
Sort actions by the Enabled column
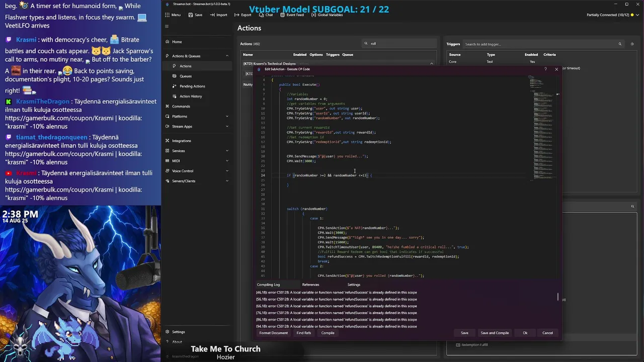point(300,54)
